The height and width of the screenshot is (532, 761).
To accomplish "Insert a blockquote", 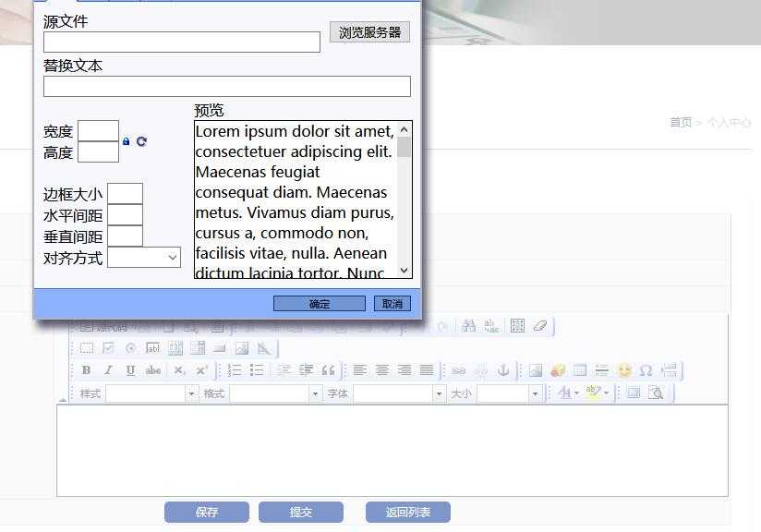I will click(328, 370).
